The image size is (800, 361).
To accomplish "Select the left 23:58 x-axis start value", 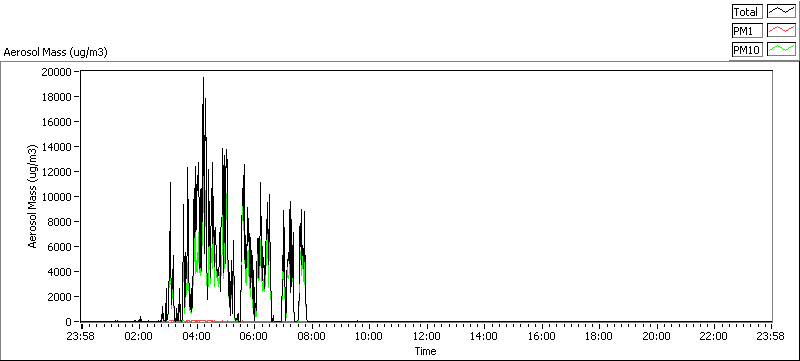I will click(81, 336).
